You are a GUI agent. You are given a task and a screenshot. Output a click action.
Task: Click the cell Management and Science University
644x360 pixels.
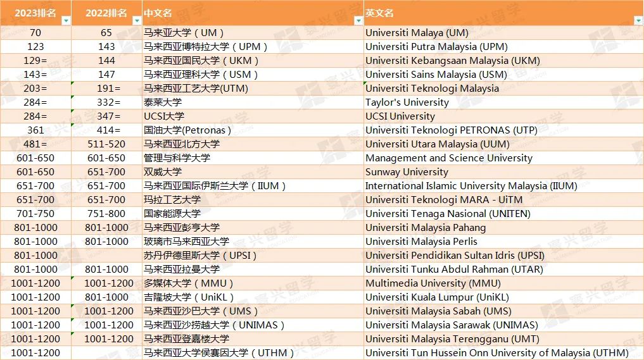tap(504, 158)
